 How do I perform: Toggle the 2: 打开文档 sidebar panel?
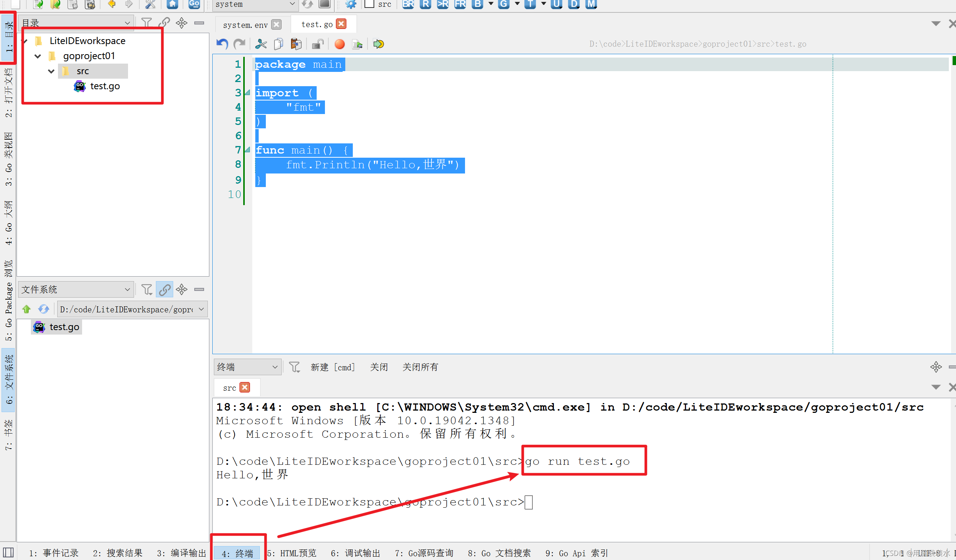pyautogui.click(x=8, y=93)
